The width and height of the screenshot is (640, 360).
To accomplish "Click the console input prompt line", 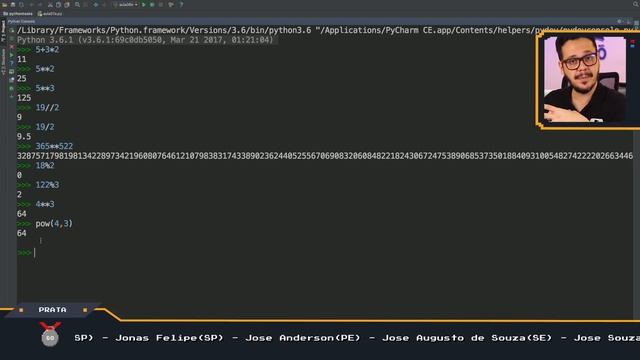I will 324,253.
